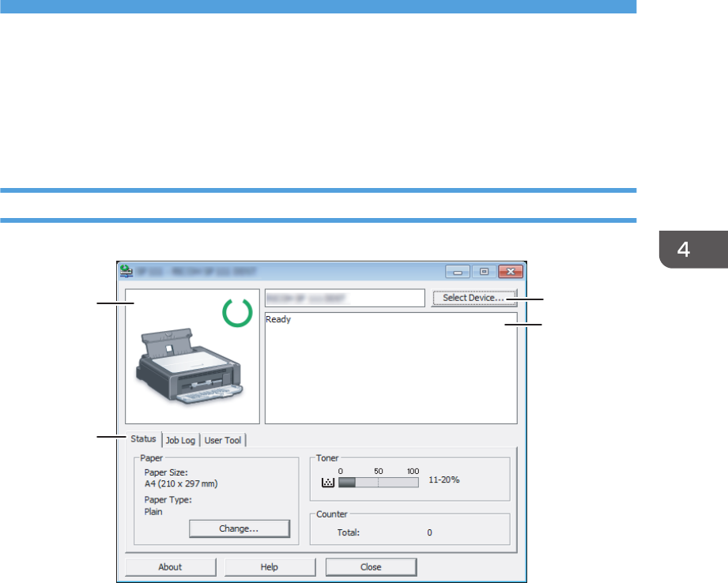Screen dimensions: 728x583
Task: Click the 11-20% toner percentage text
Action: coord(444,480)
